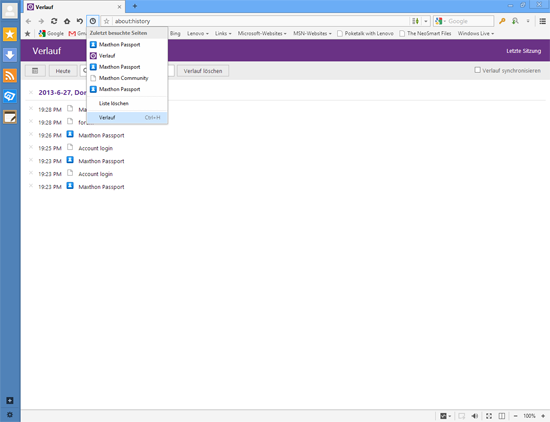Click the calendar view button
This screenshot has width=550, height=422.
[x=35, y=71]
